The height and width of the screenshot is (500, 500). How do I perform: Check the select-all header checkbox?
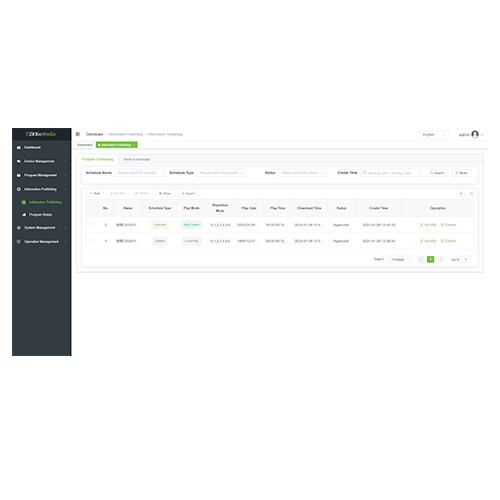point(92,208)
